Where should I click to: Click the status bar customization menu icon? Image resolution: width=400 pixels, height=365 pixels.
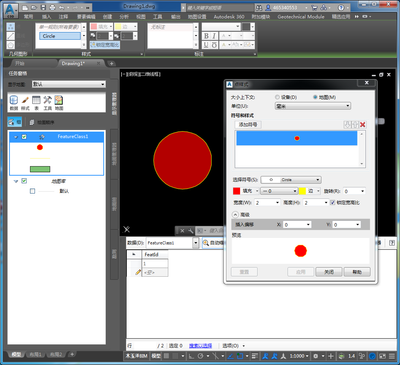pyautogui.click(x=392, y=356)
